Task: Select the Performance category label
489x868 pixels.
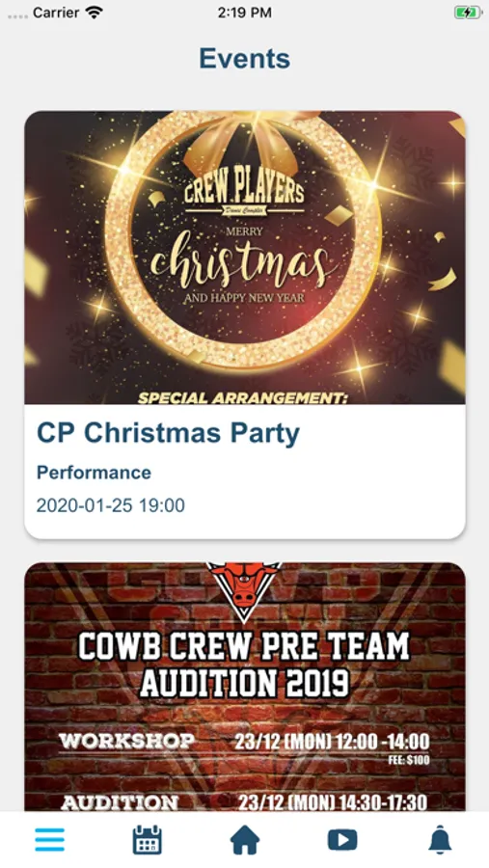Action: tap(94, 473)
